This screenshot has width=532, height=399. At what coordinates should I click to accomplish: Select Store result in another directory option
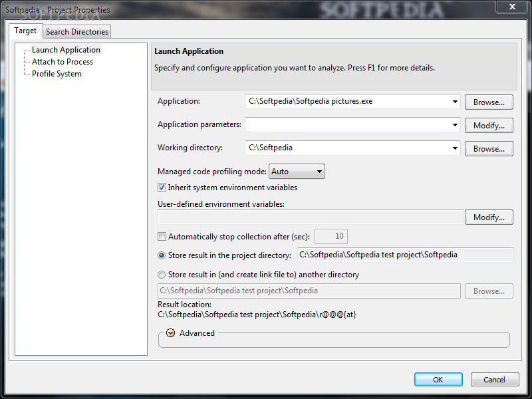pos(162,275)
